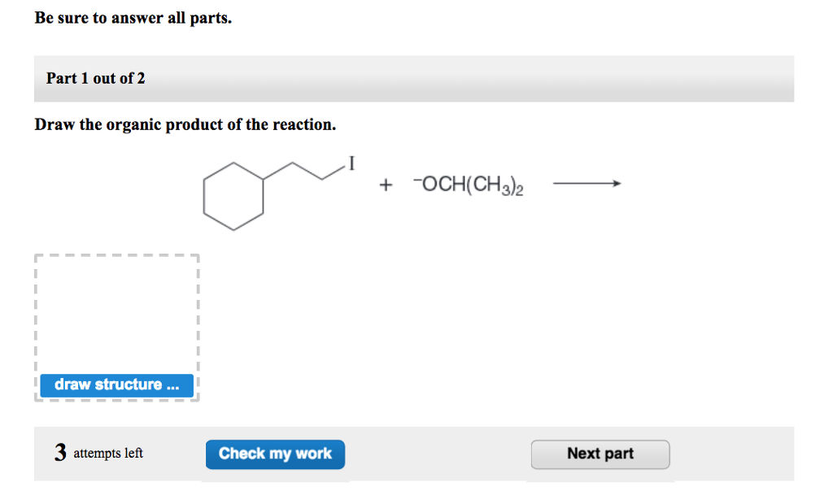Click the CH3 group in the reagent
The image size is (833, 504).
(492, 185)
